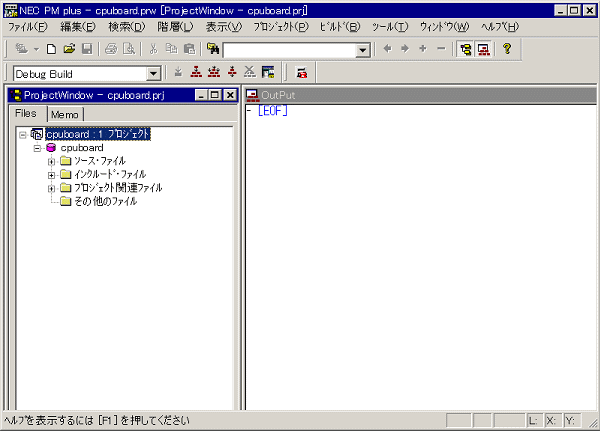Switch to the Files tab
This screenshot has height=431, width=600.
point(26,114)
